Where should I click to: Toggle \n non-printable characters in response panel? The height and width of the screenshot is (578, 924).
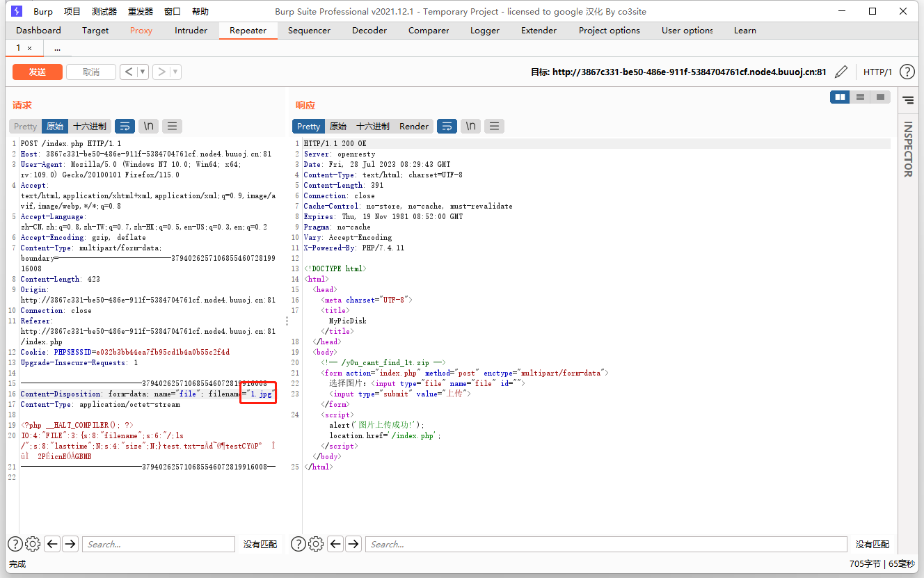point(470,126)
